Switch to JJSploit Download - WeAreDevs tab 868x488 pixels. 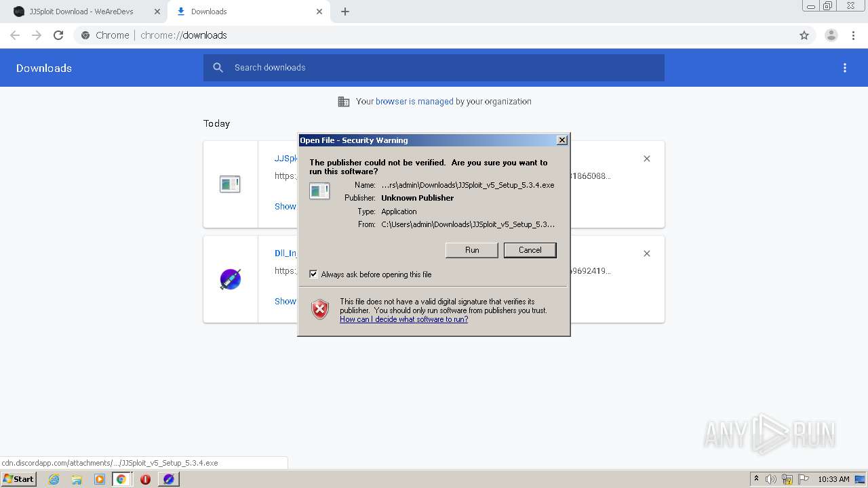[x=81, y=12]
